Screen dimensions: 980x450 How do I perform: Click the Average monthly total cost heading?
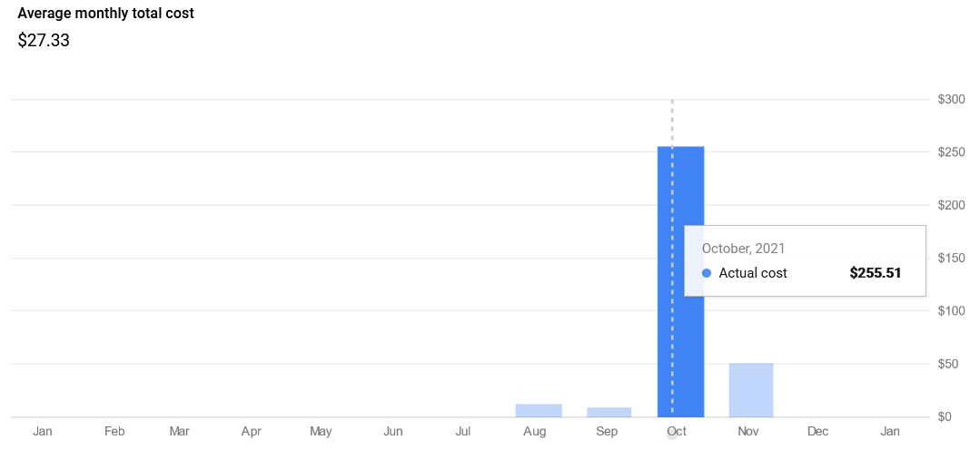click(x=105, y=13)
